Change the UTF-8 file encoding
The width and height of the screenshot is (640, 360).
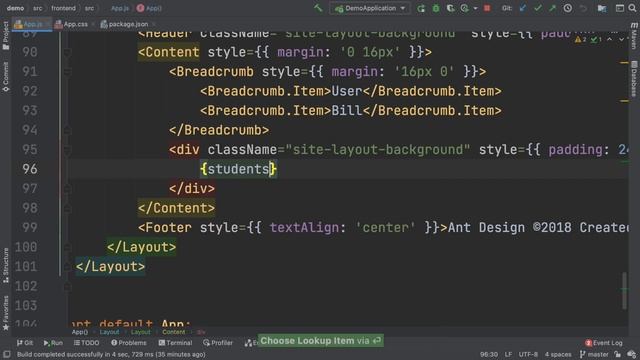pyautogui.click(x=528, y=354)
